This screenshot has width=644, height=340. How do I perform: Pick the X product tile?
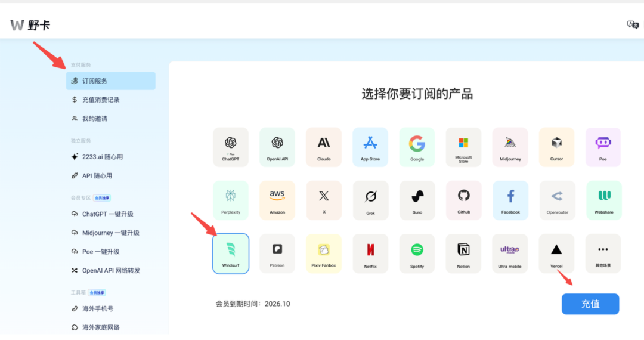coord(324,200)
